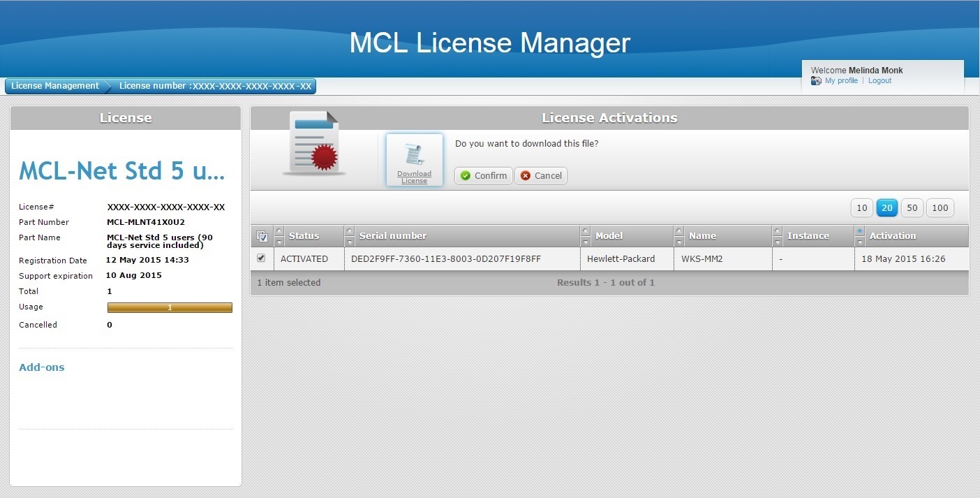Screen dimensions: 980x498
Task: Open License Management breadcrumb
Action: tap(54, 86)
